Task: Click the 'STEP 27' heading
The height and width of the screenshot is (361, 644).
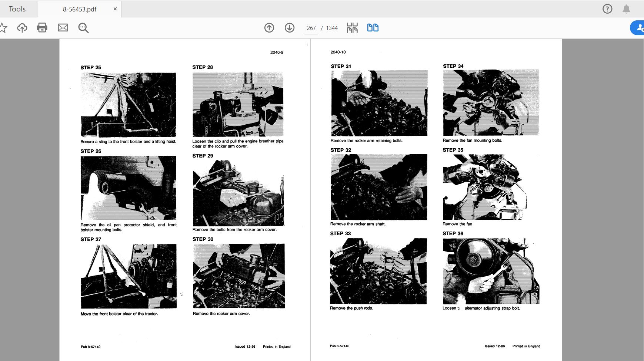Action: (91, 239)
